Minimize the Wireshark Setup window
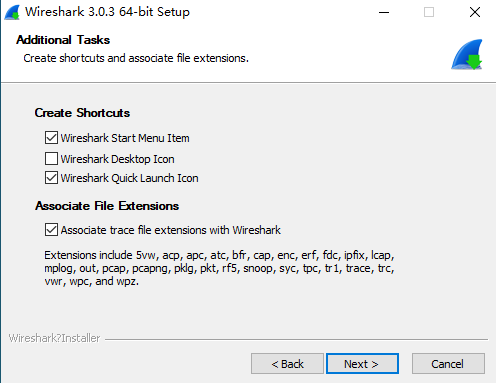Screen dimensions: 496x383 [x=384, y=13]
